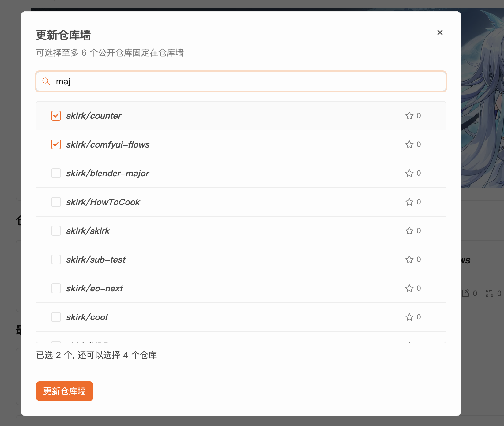Check the skirk/blender-major checkbox

(x=56, y=173)
